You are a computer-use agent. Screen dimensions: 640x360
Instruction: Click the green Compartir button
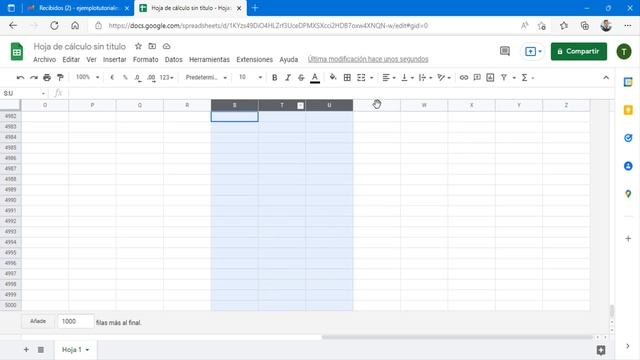pyautogui.click(x=579, y=51)
